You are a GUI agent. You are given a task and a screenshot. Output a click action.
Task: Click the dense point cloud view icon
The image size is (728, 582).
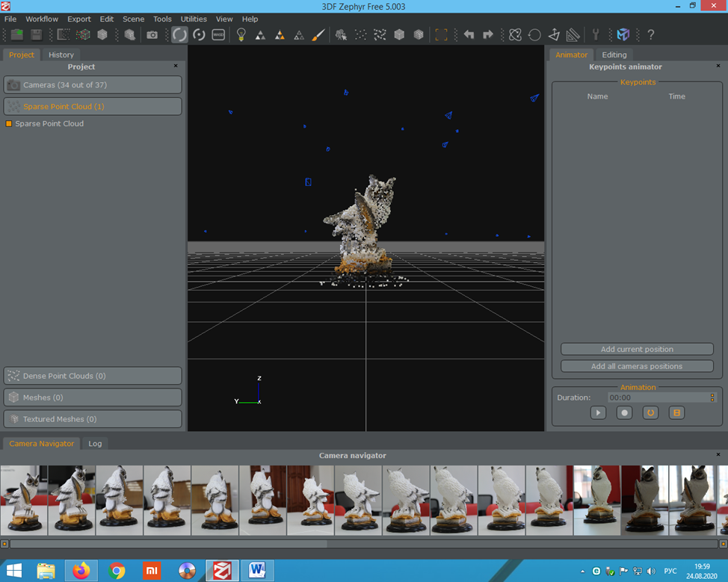[380, 35]
